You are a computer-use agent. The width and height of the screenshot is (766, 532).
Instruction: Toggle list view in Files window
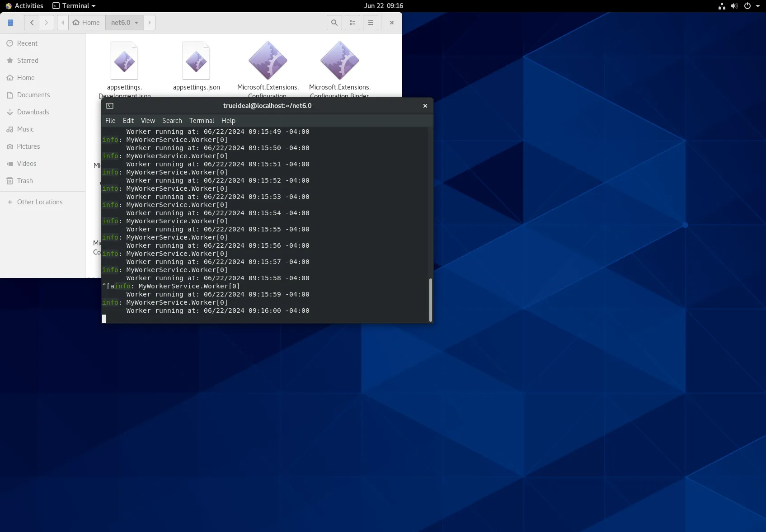352,23
